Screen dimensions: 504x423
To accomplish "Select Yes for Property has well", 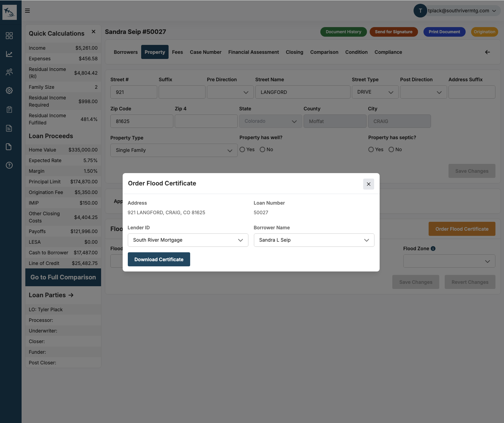I will pyautogui.click(x=242, y=149).
